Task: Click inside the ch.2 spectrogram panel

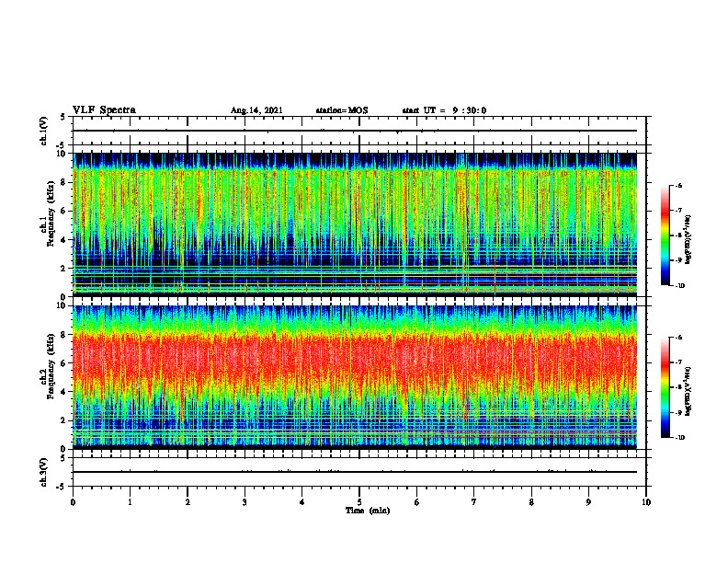Action: [x=355, y=377]
